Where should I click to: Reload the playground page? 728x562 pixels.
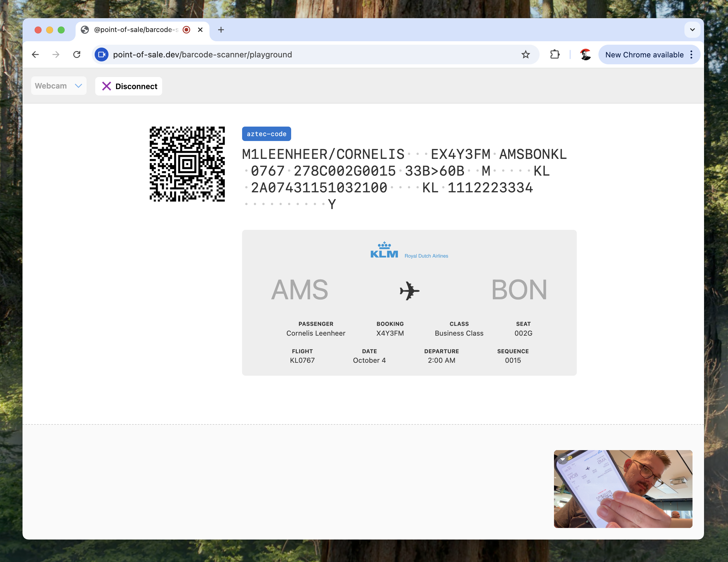pyautogui.click(x=77, y=54)
